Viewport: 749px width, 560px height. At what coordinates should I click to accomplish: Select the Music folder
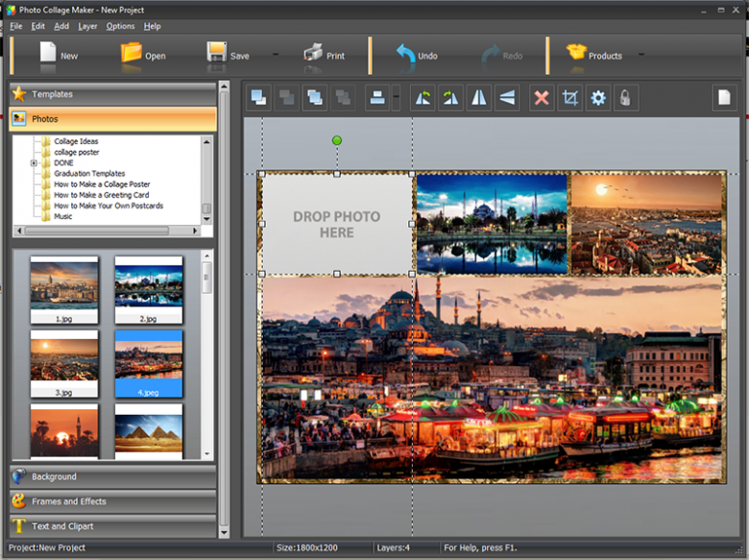[63, 216]
